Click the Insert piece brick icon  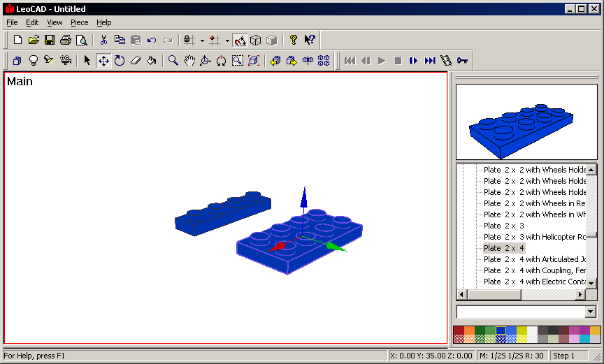tap(17, 61)
